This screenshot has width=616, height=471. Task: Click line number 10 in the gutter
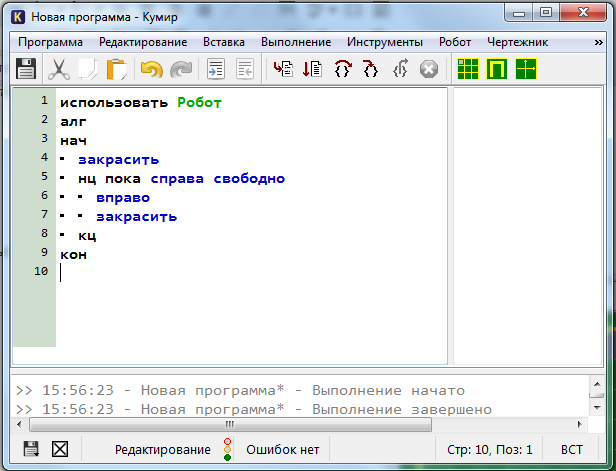41,271
